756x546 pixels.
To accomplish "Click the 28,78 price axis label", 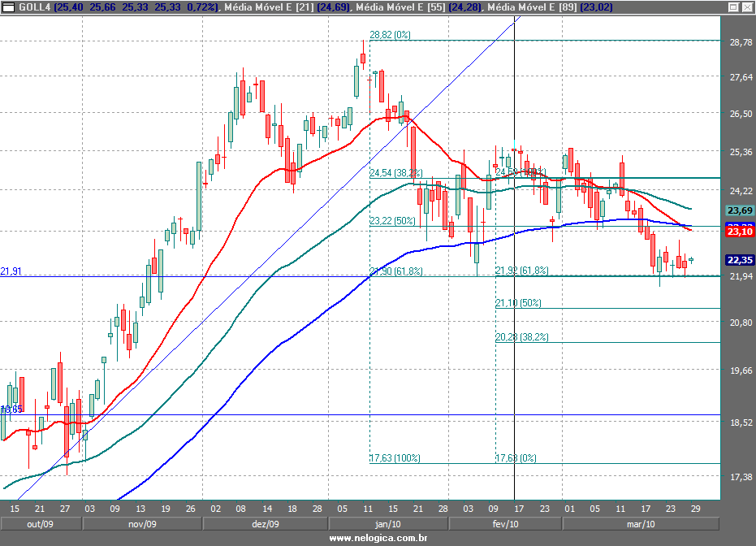I will [741, 42].
